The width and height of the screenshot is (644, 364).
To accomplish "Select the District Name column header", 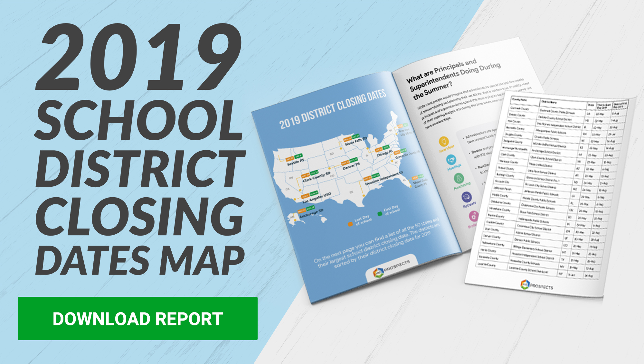I will click(550, 102).
